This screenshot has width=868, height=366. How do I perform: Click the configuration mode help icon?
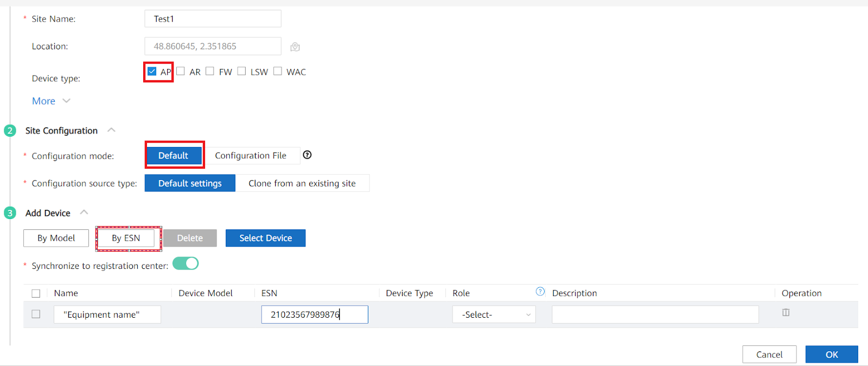(307, 155)
